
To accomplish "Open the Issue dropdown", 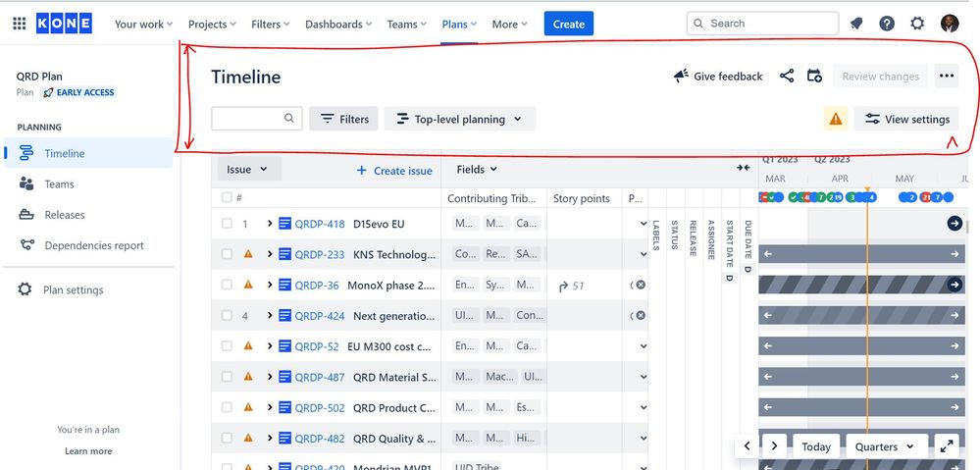I will [x=249, y=169].
